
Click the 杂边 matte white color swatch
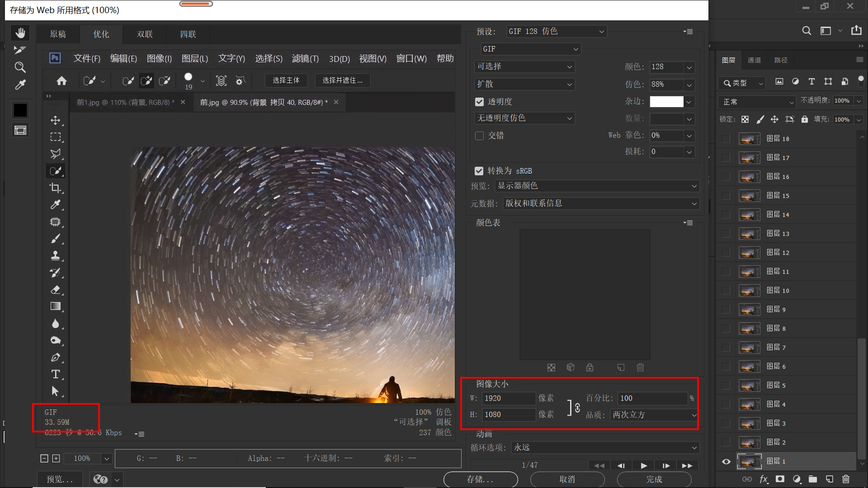click(666, 102)
